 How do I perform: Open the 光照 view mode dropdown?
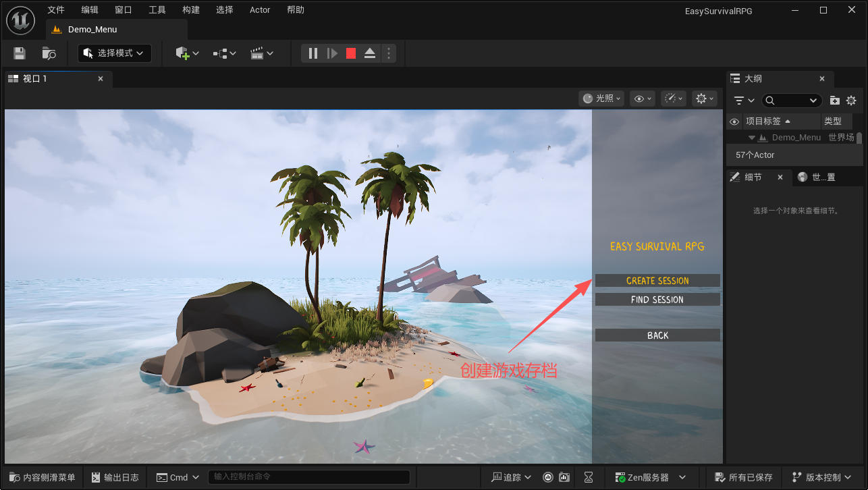[601, 99]
